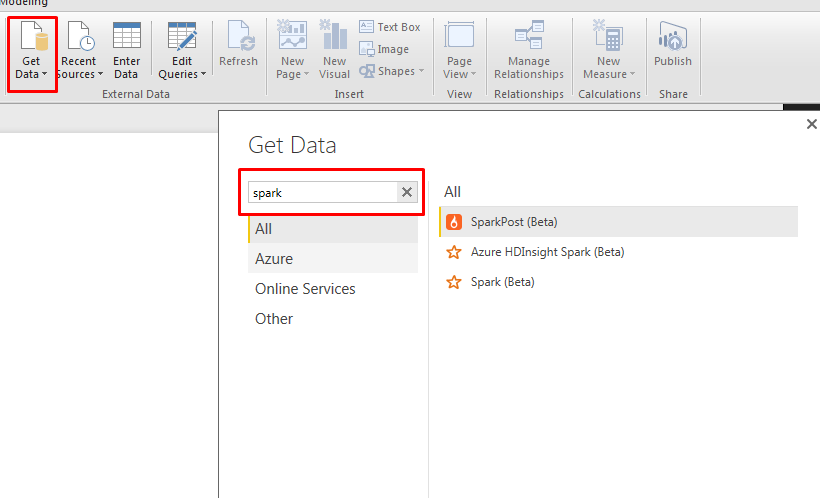Open the Page View dropdown
Viewport: 820px width, 498px height.
[459, 74]
